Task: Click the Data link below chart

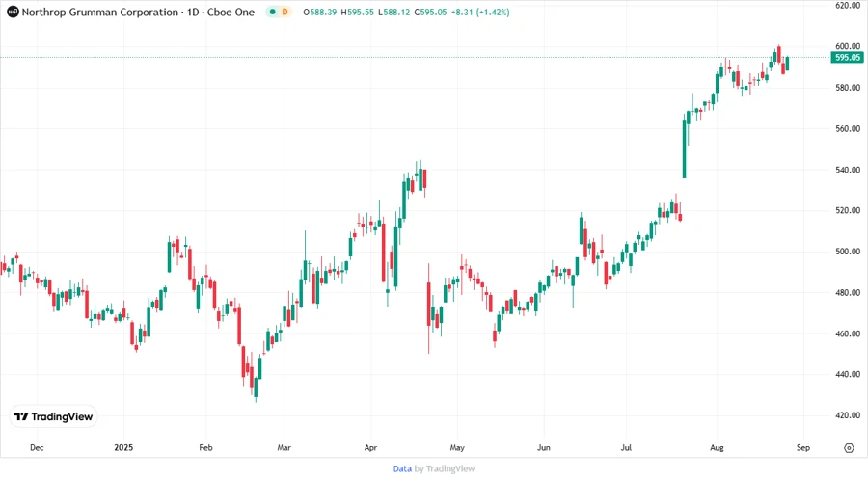Action: coord(402,468)
